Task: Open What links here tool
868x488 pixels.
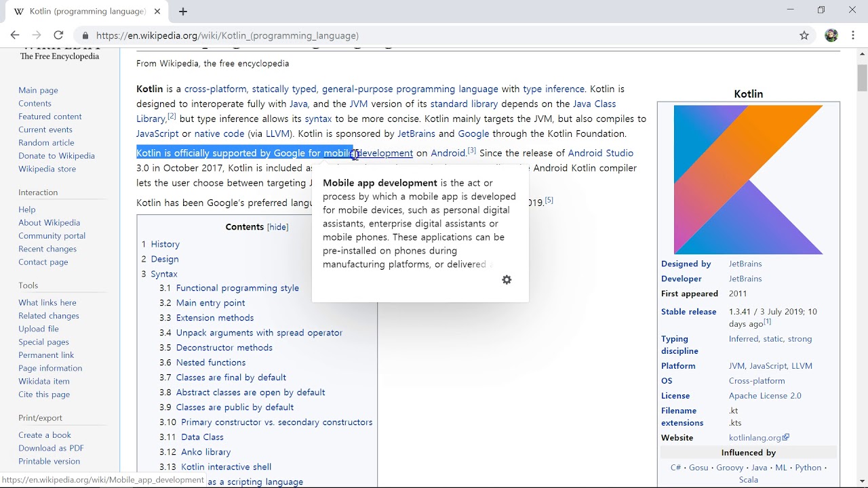Action: (x=47, y=302)
